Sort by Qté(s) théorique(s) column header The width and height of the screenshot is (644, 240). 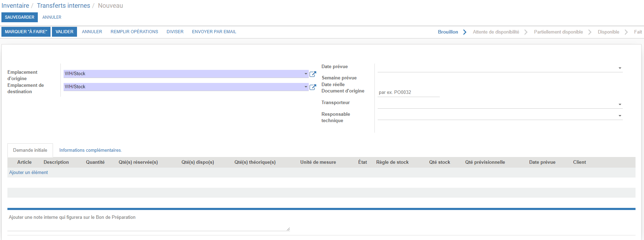pyautogui.click(x=255, y=162)
